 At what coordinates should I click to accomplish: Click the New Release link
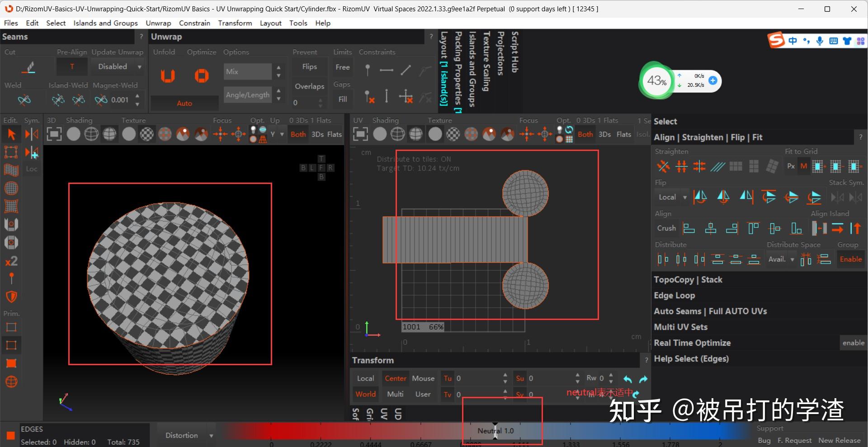point(839,440)
